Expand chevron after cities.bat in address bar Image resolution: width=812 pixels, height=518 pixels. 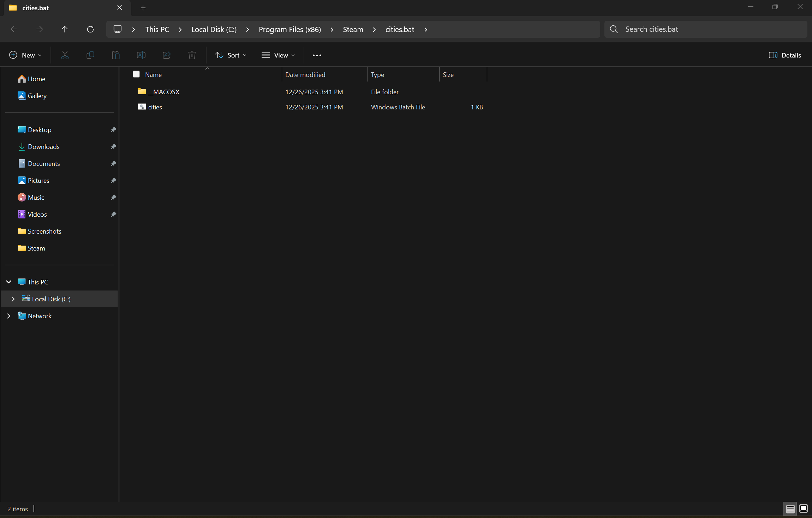(x=426, y=30)
